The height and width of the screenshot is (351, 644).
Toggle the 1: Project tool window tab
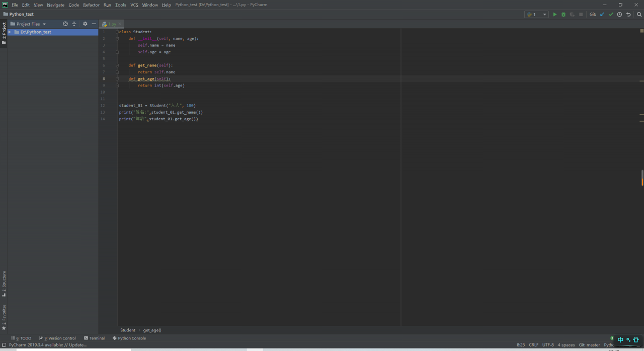pos(4,33)
